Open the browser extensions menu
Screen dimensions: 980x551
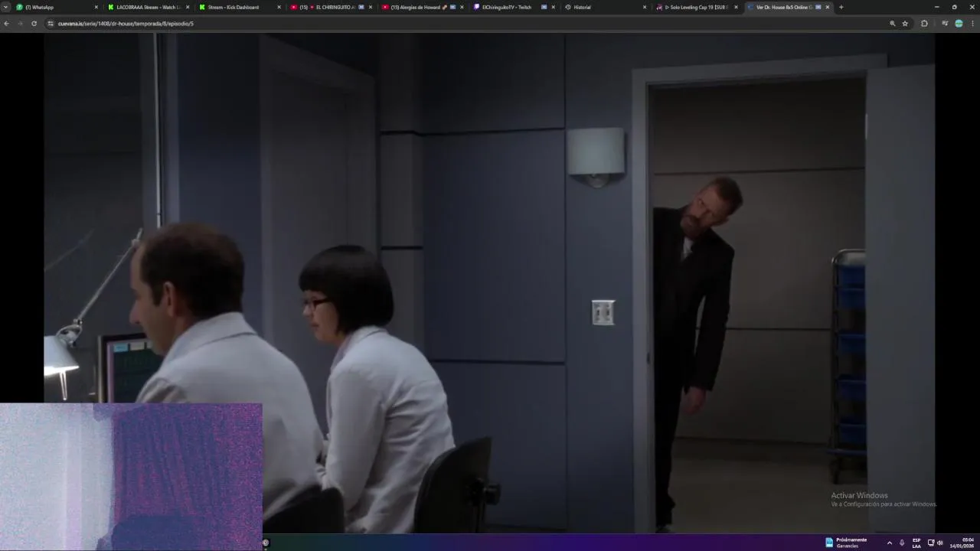click(x=924, y=24)
